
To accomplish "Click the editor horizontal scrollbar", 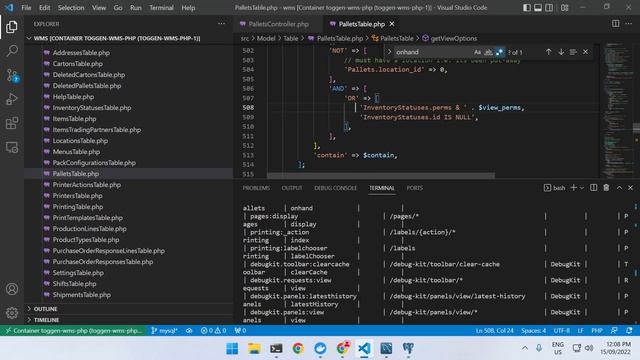I will click(x=381, y=176).
